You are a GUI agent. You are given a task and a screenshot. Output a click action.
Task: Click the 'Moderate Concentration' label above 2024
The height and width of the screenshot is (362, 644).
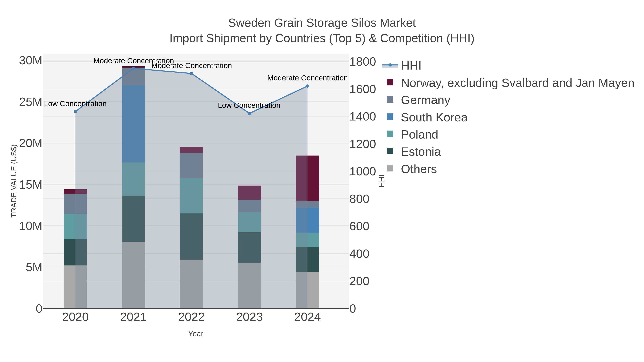point(308,78)
